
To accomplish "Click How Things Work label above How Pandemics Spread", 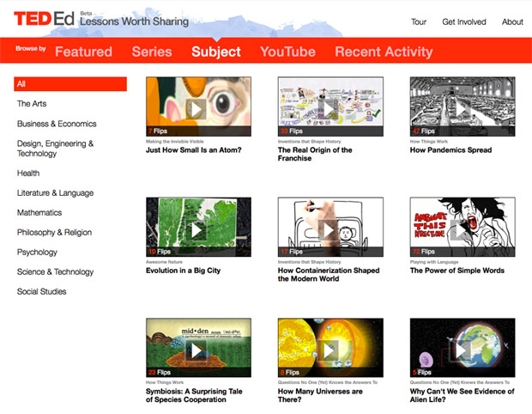I will point(429,141).
